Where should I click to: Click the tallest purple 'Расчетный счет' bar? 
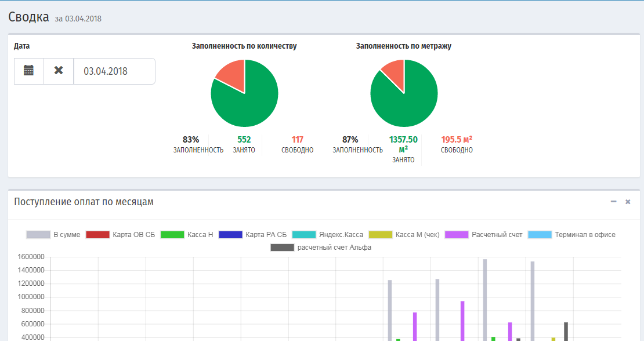[462, 320]
